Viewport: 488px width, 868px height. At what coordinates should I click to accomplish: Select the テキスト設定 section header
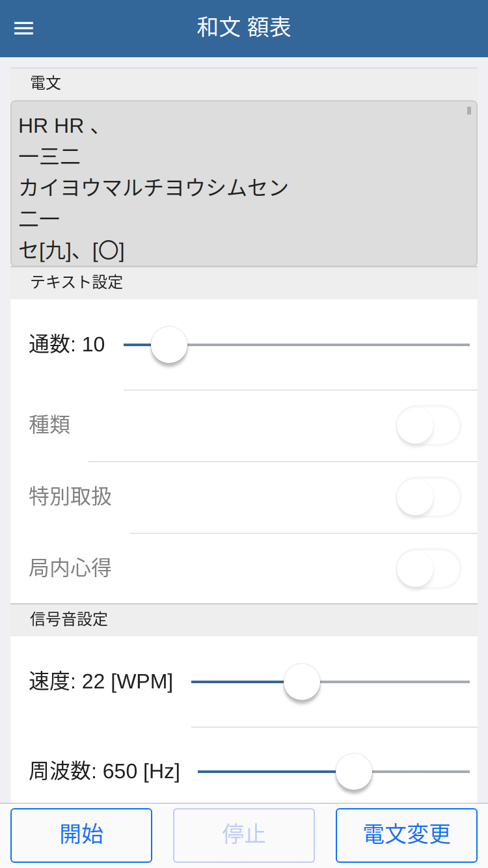pos(77,282)
